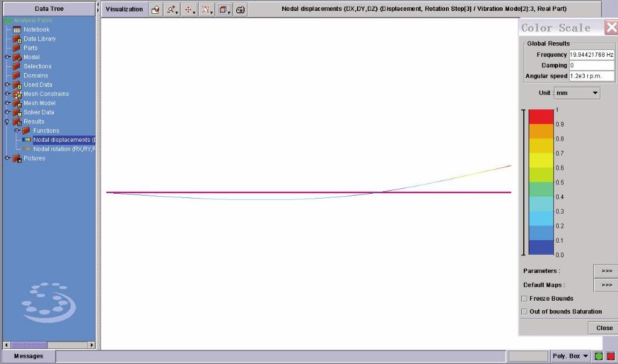The height and width of the screenshot is (364, 618).
Task: Open the Messages tab at bottom
Action: (x=28, y=356)
